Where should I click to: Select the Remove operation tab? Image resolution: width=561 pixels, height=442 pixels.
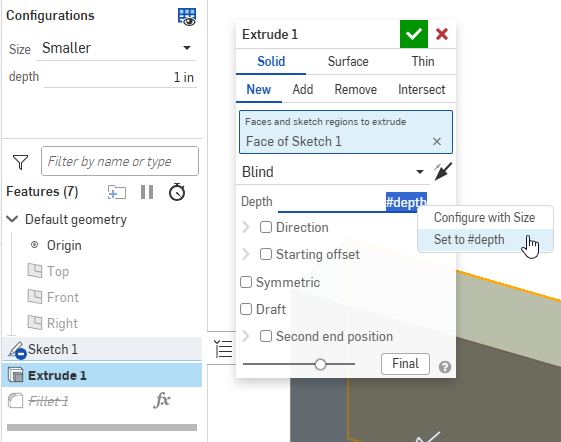click(356, 89)
